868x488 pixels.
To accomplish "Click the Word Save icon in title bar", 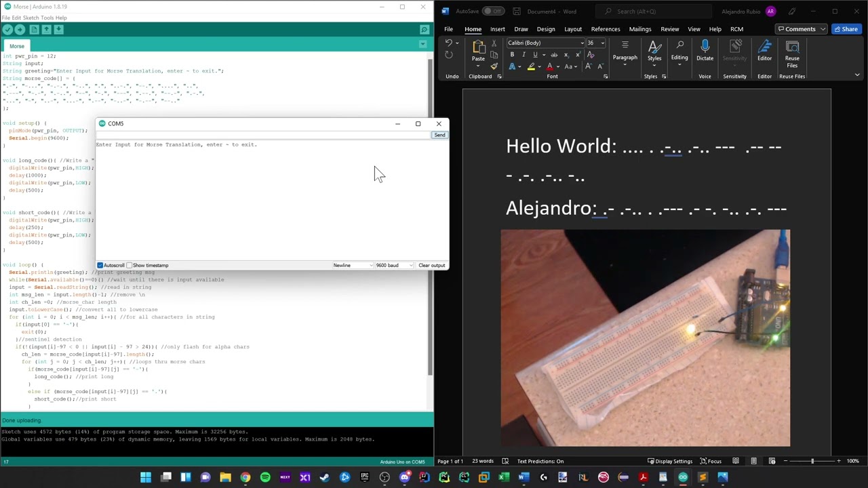I will pos(517,12).
